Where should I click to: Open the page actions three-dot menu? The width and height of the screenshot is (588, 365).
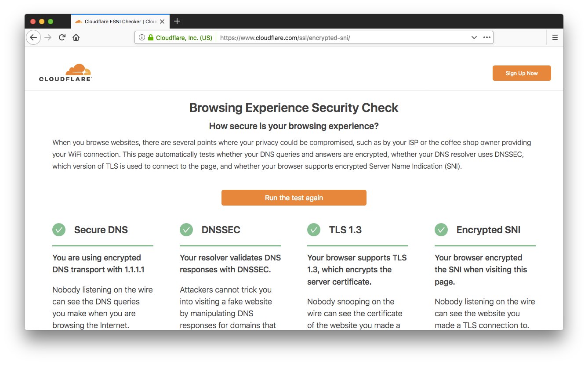pos(486,38)
